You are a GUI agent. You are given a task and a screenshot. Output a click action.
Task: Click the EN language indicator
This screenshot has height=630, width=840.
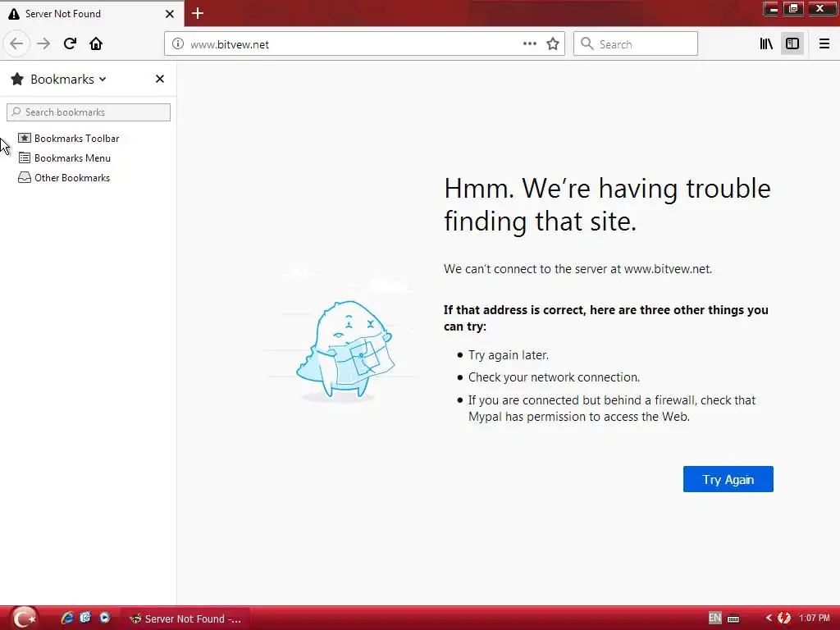[x=714, y=618]
